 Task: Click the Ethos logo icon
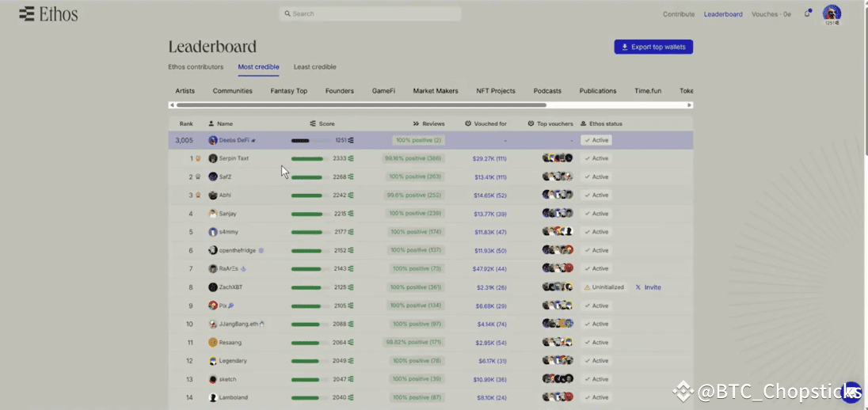(27, 13)
